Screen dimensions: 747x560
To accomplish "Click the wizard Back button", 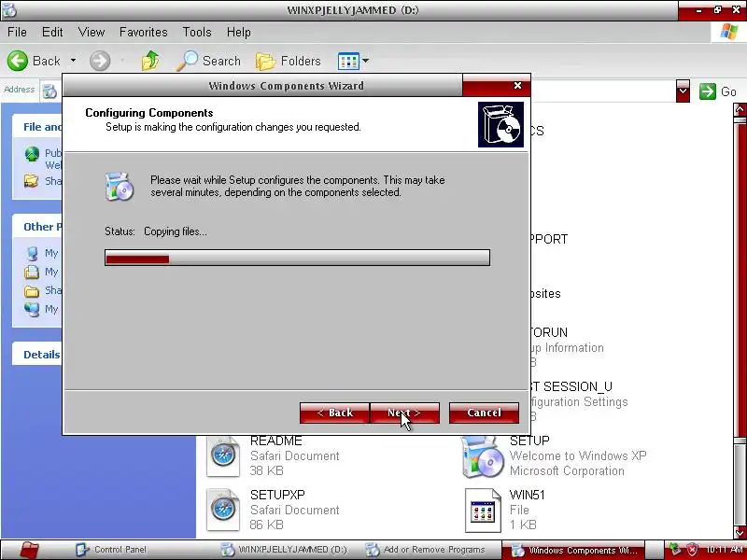I will click(334, 413).
